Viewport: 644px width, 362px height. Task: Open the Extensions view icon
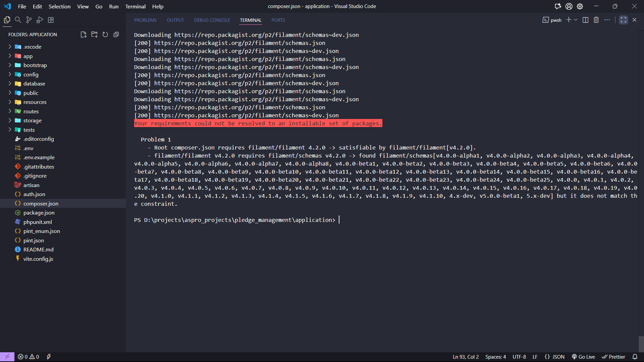pyautogui.click(x=51, y=20)
